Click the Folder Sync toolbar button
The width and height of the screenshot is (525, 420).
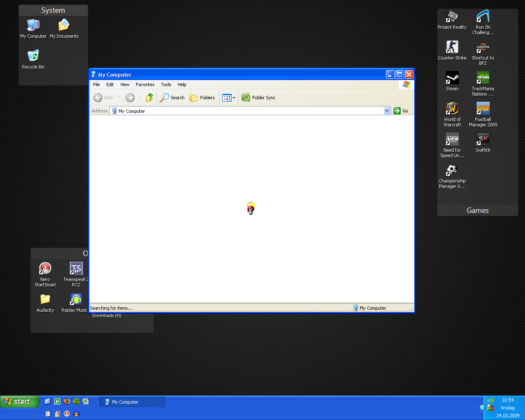click(258, 98)
